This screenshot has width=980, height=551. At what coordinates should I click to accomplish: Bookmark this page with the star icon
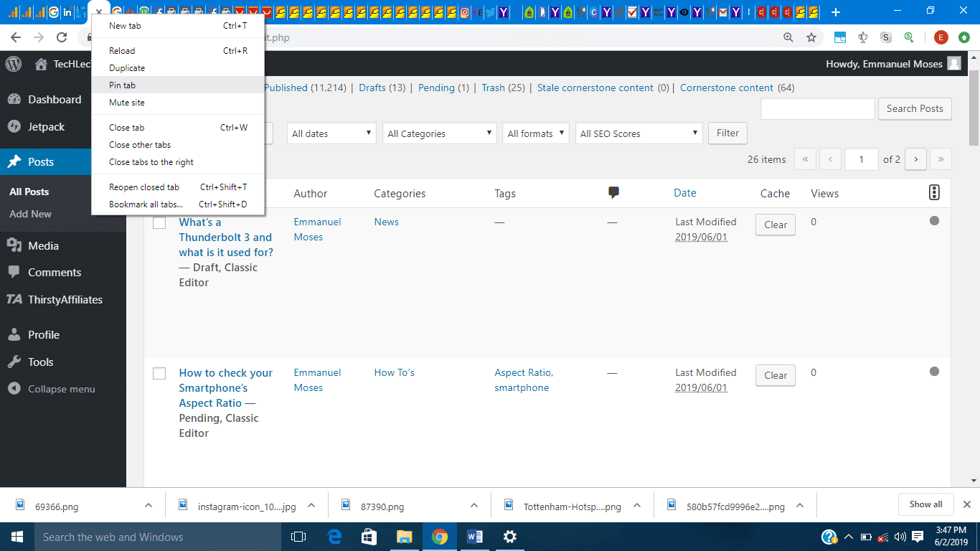click(811, 37)
